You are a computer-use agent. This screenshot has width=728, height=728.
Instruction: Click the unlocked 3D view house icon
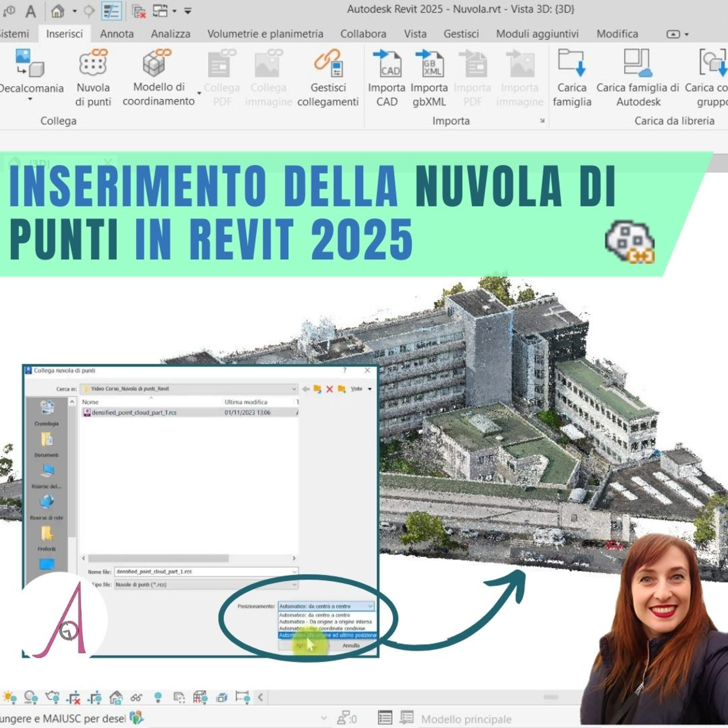116,697
